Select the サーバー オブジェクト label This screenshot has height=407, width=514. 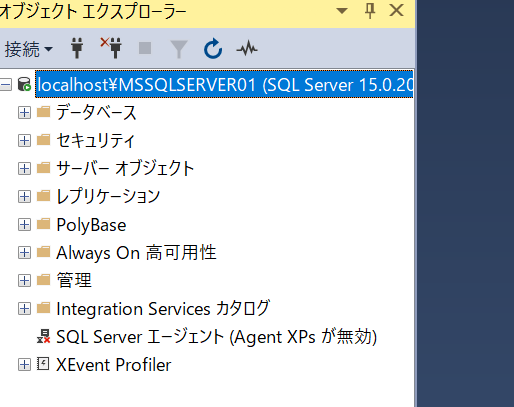pyautogui.click(x=125, y=168)
